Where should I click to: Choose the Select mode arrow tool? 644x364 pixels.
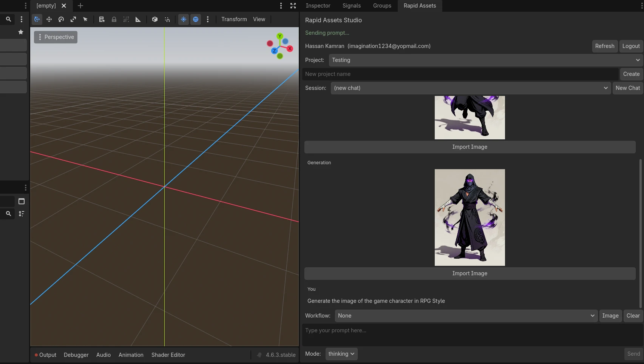pyautogui.click(x=85, y=19)
